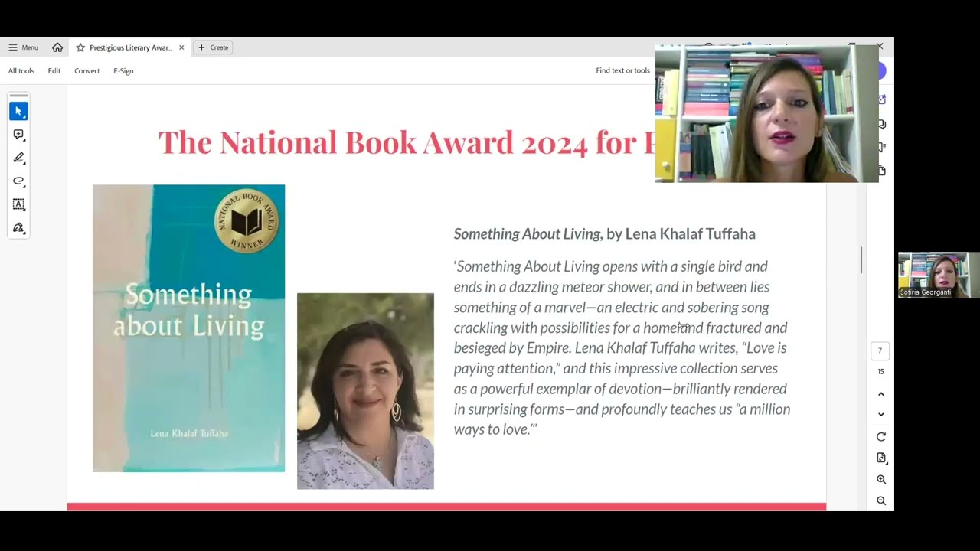Go to previous page with up chevron
This screenshot has width=980, height=551.
coord(881,394)
